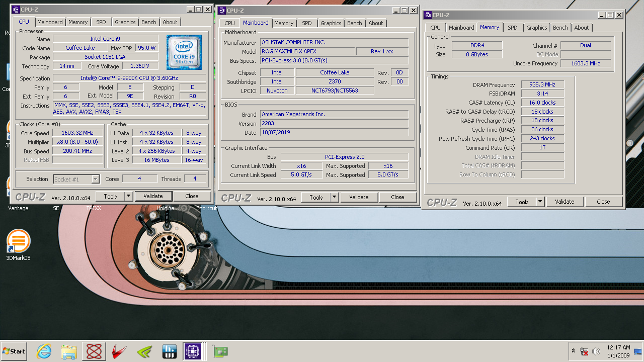Click Close button in left CPU window
644x362 pixels.
pos(192,196)
